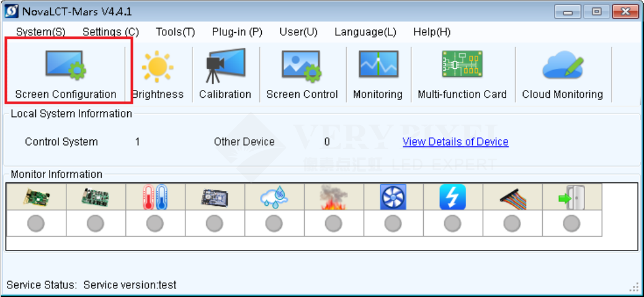Viewport: 644px width, 297px height.
Task: Launch the Calibration camera tool
Action: tap(225, 73)
